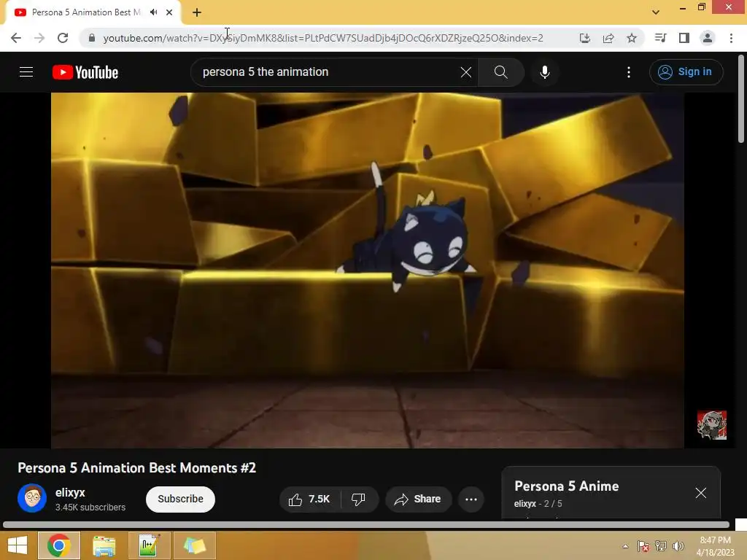Go to YouTube home via logo

click(85, 72)
